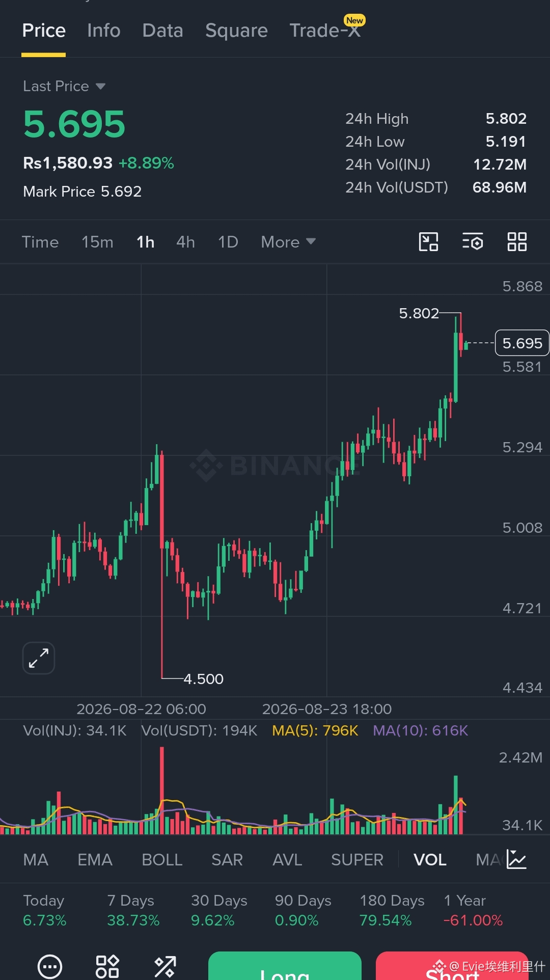The width and height of the screenshot is (550, 980).
Task: Tap the 24h Low 5.191 value
Action: (x=506, y=142)
